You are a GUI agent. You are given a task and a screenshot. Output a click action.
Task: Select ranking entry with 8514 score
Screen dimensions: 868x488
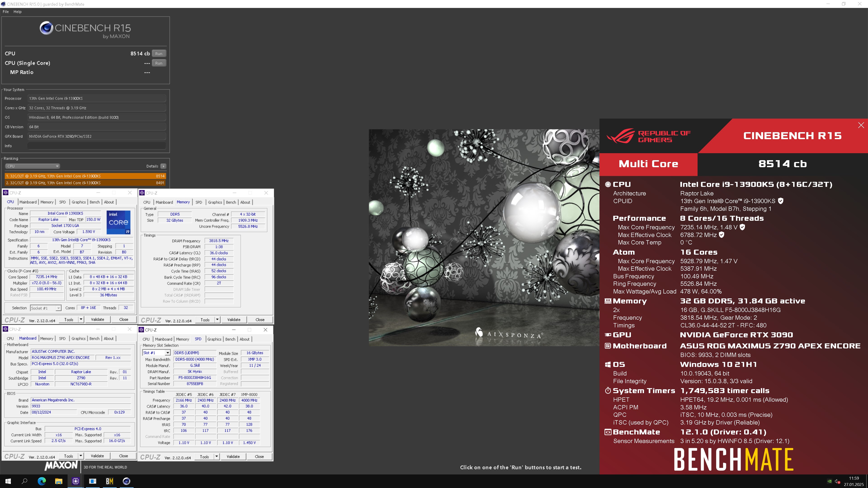tap(85, 176)
